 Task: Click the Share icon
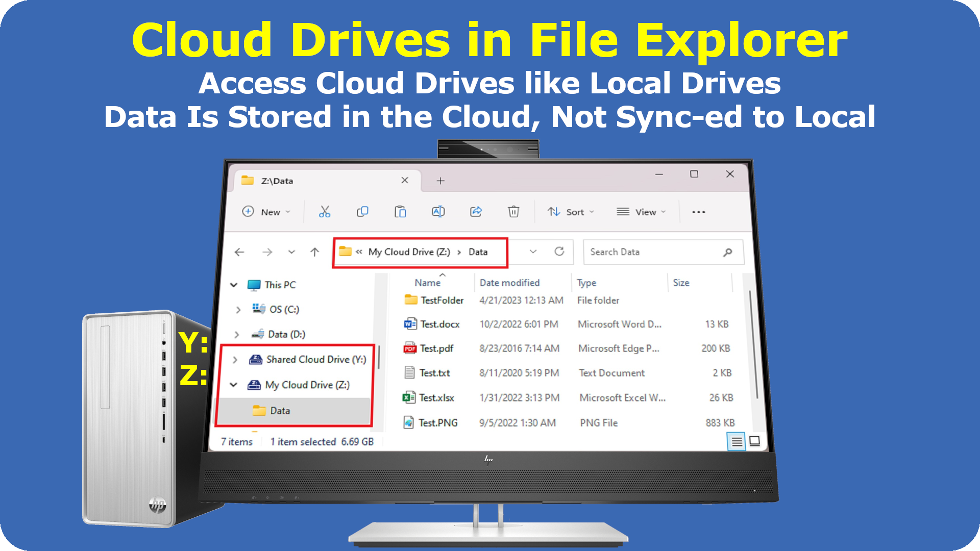coord(476,212)
